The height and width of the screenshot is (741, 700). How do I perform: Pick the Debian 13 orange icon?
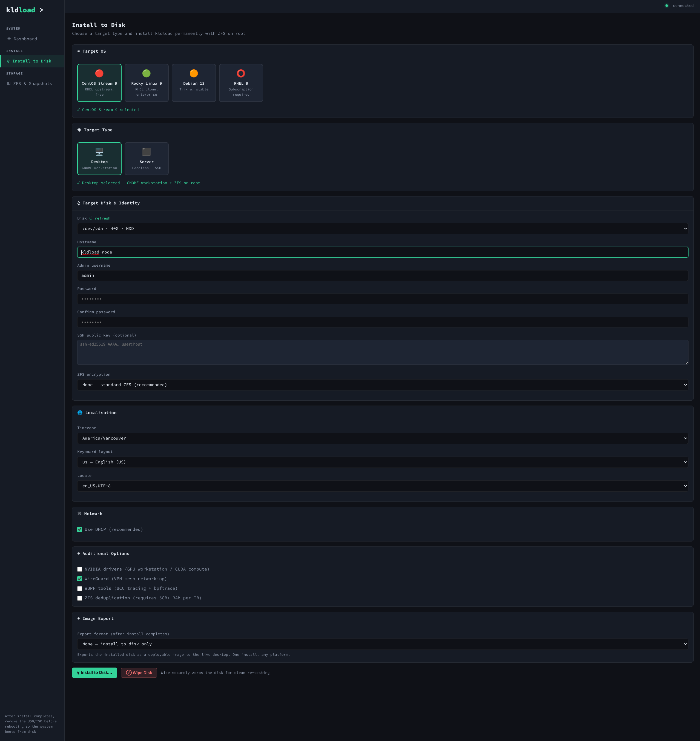pos(194,73)
